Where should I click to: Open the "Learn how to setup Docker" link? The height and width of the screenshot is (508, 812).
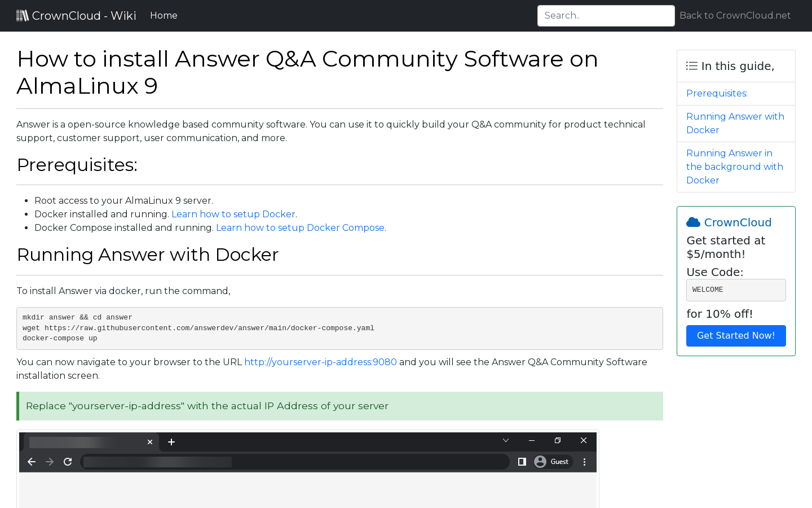(233, 214)
